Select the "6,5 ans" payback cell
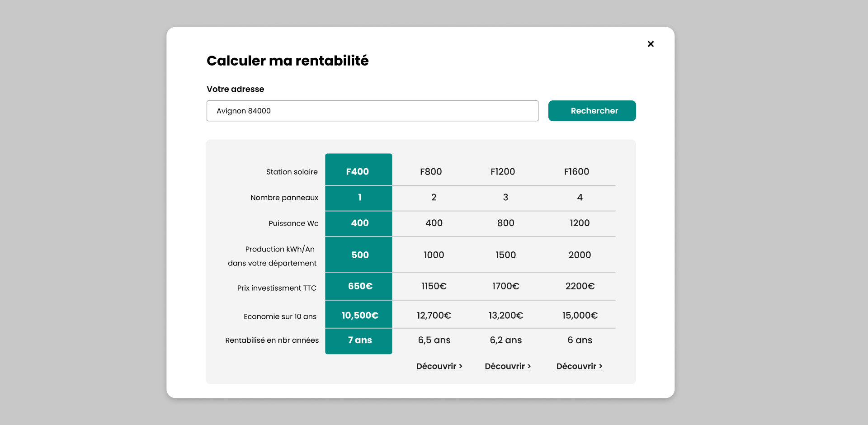Image resolution: width=868 pixels, height=425 pixels. click(x=434, y=340)
